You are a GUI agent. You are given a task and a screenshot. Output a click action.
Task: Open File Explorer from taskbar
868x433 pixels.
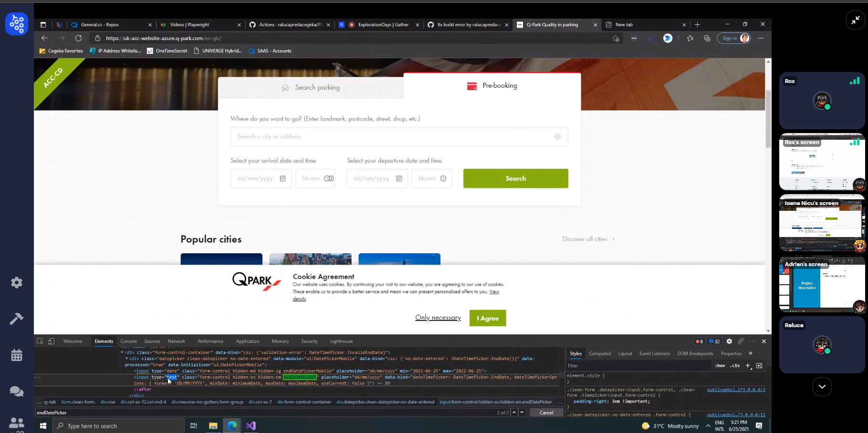click(x=213, y=426)
